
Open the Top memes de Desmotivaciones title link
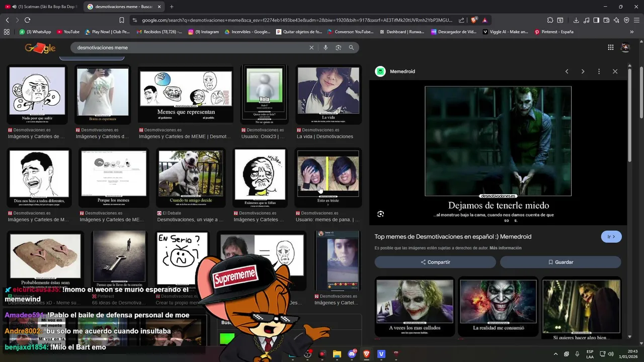point(453,237)
